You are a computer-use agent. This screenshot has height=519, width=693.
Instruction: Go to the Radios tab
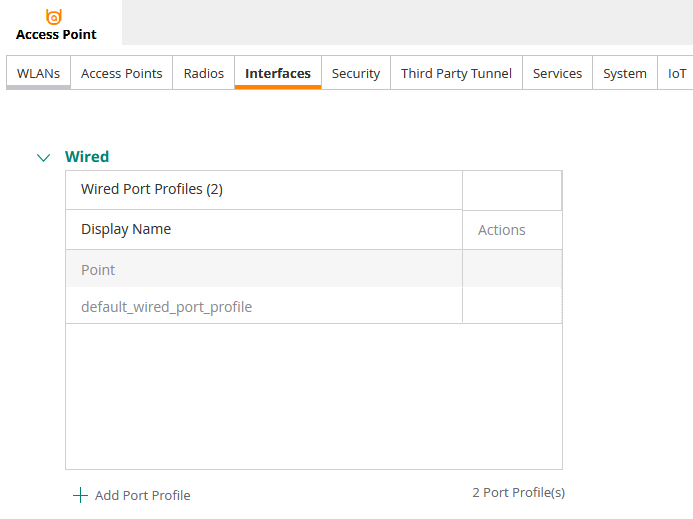(203, 73)
